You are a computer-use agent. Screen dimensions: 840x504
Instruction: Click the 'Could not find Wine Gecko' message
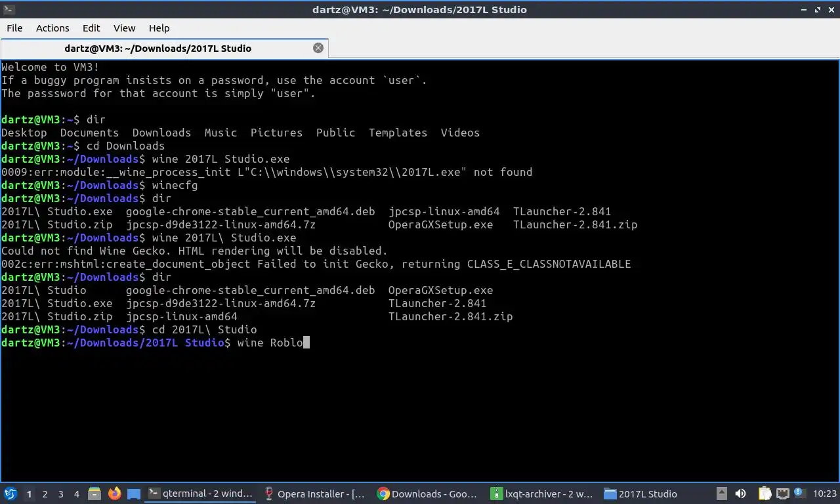pyautogui.click(x=194, y=251)
